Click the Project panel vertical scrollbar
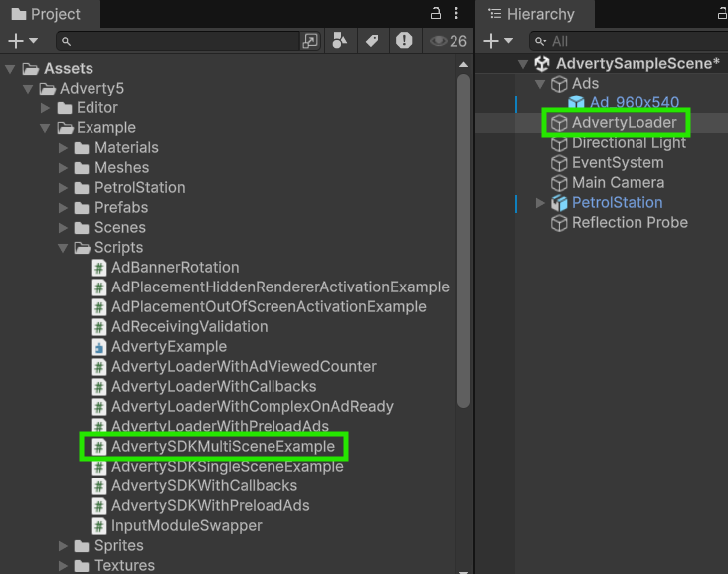The width and height of the screenshot is (728, 574). (463, 239)
